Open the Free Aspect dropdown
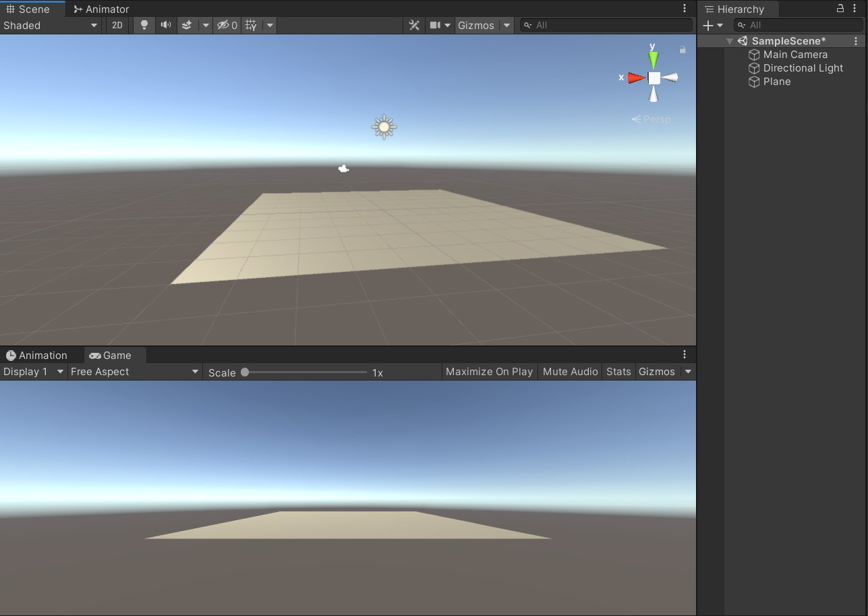The height and width of the screenshot is (616, 868). click(x=135, y=371)
